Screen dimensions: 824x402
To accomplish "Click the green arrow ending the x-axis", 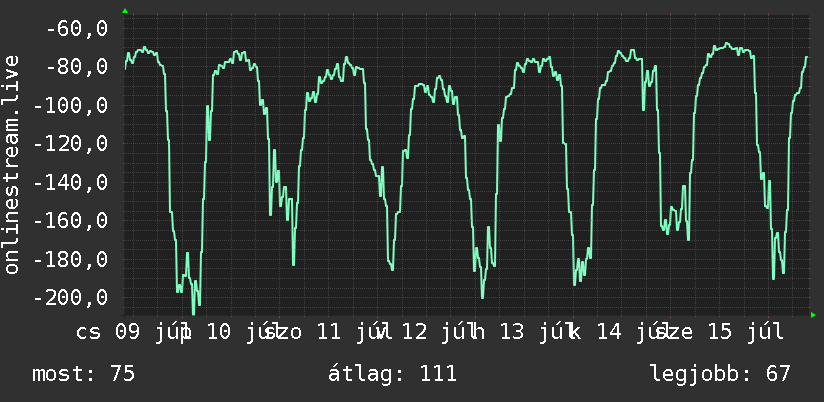I will point(813,315).
